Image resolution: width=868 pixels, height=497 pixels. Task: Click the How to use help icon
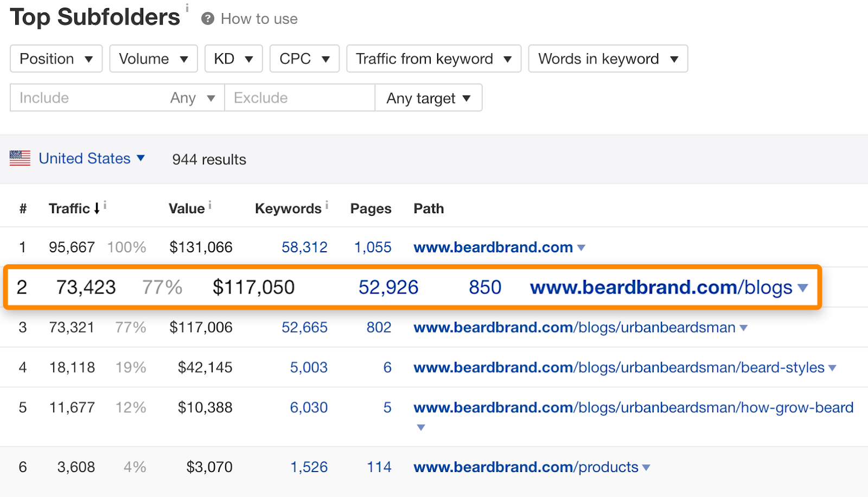pos(207,19)
